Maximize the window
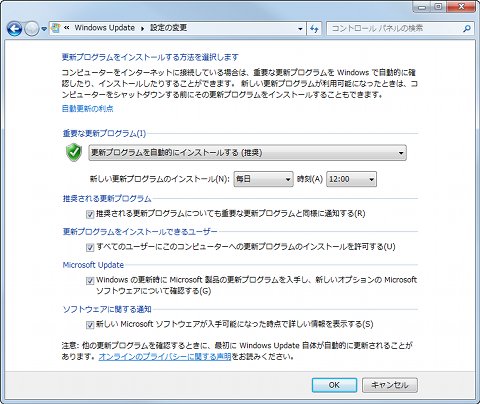Viewport: 480px width, 404px height. click(438, 7)
